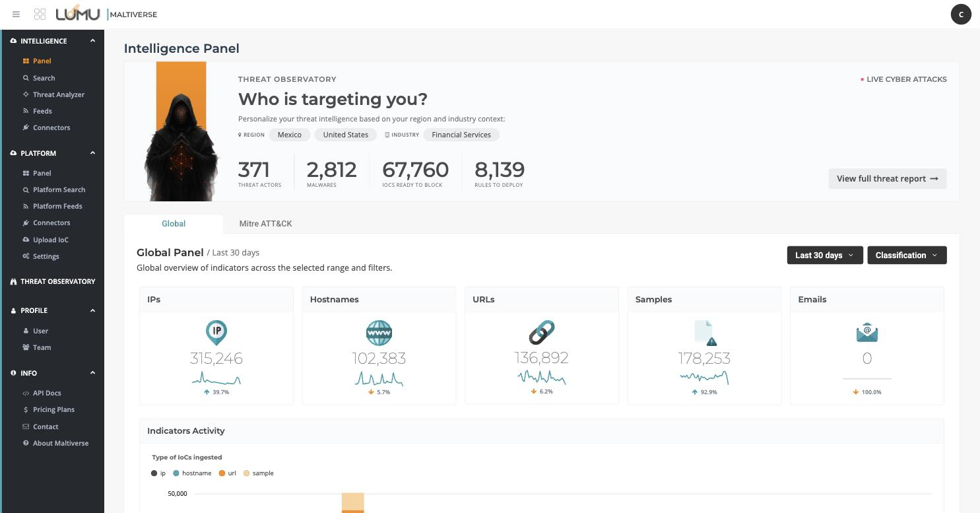The width and height of the screenshot is (980, 513).
Task: Toggle the sample legend color swatch
Action: [x=247, y=473]
